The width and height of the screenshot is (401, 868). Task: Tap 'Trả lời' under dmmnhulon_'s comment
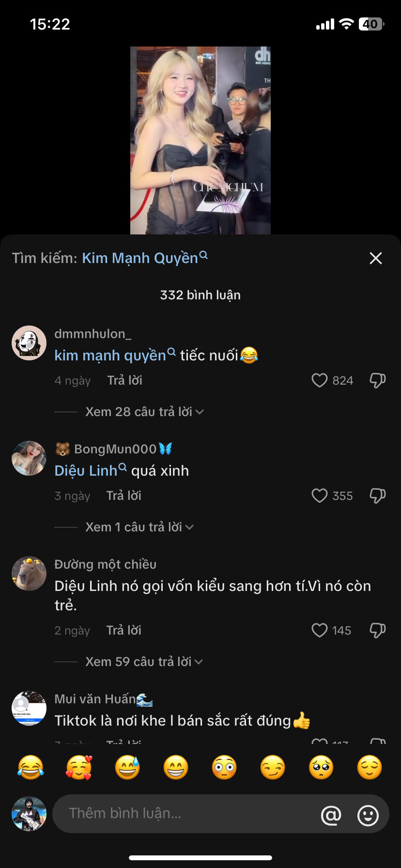point(125,380)
